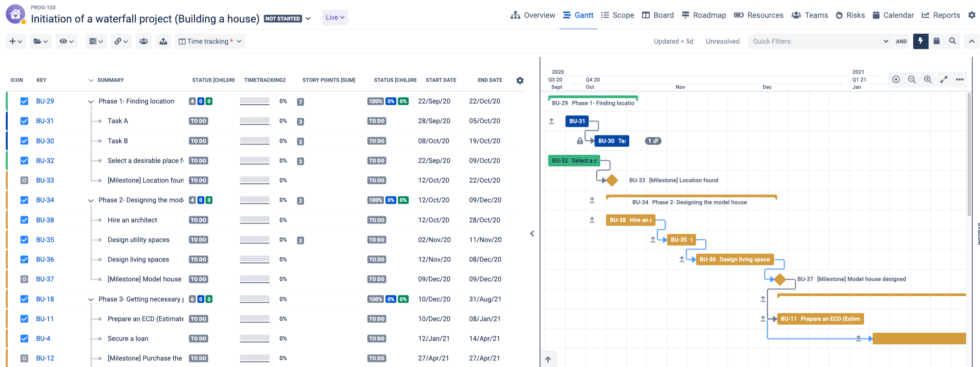Open the eye visibility options in toolbar
The height and width of the screenshot is (367, 980).
coord(66,41)
